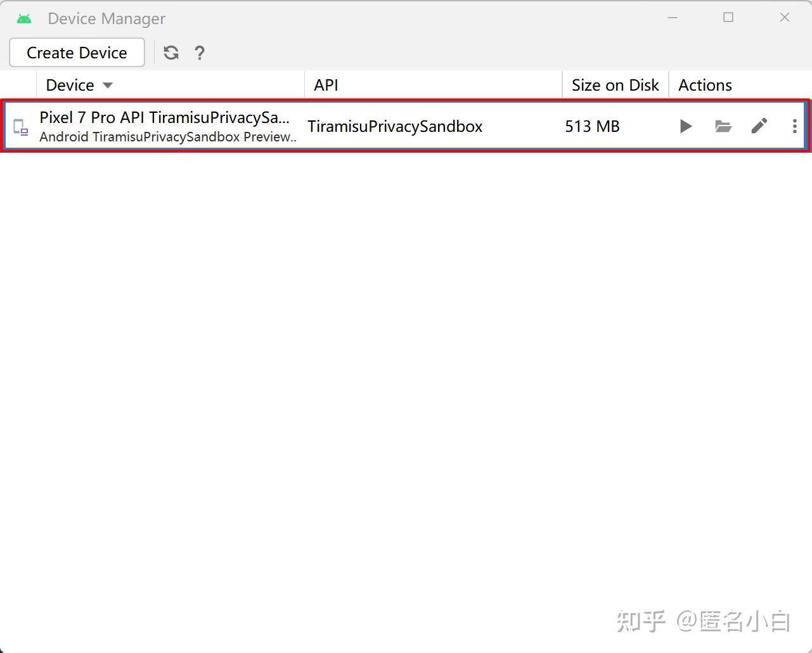The image size is (812, 653).
Task: Sort by the Device column header
Action: click(x=171, y=85)
